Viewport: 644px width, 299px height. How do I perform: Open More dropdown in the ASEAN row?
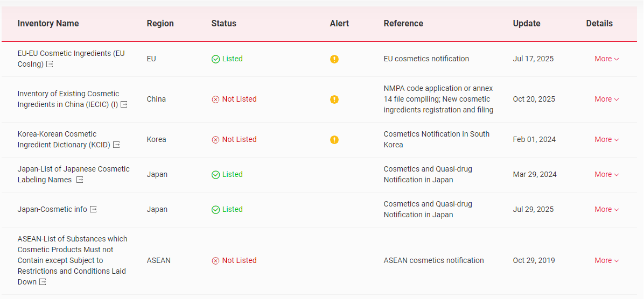[x=606, y=261]
